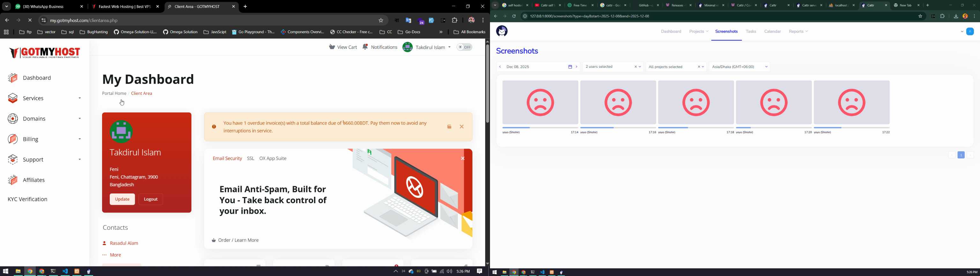Expand the Domains sidebar menu

click(x=45, y=119)
